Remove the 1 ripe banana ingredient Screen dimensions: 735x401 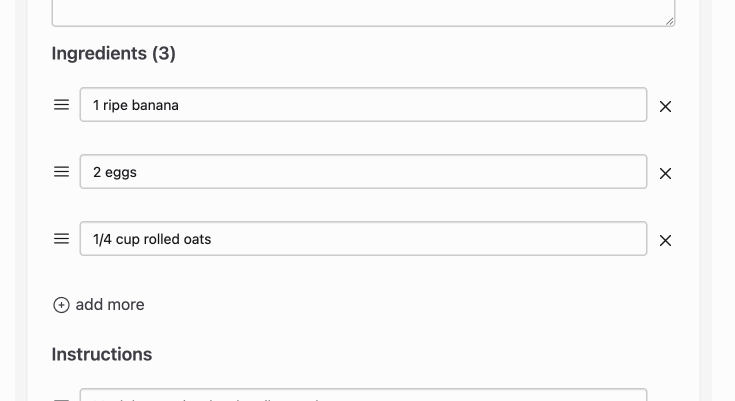665,106
